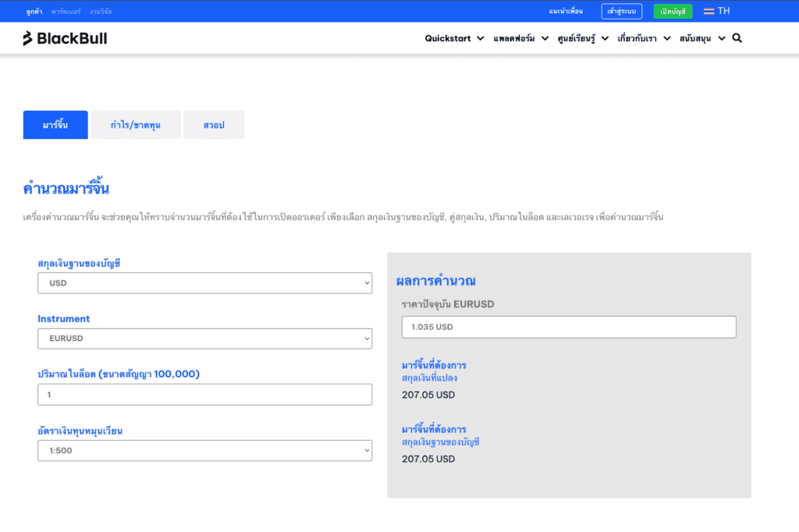Viewport: 799px width, 532px height.
Task: Click the current EURUSD price field
Action: click(569, 327)
